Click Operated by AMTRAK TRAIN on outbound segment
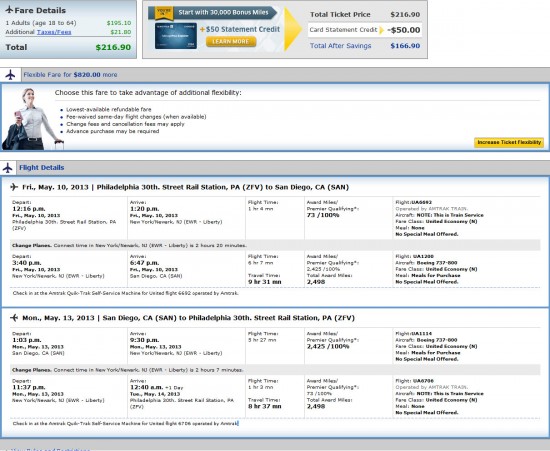 (431, 209)
